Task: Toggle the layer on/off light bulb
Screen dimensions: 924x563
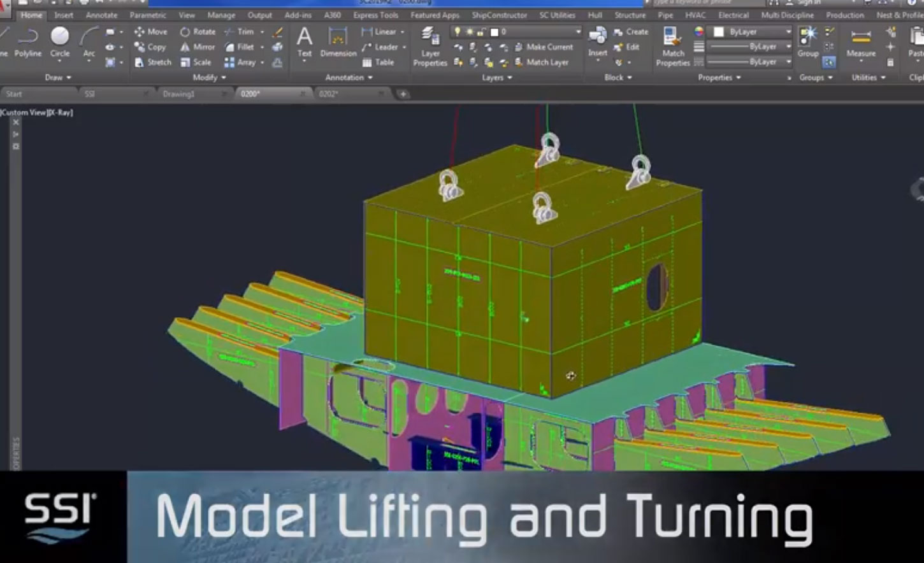Action: [x=457, y=31]
